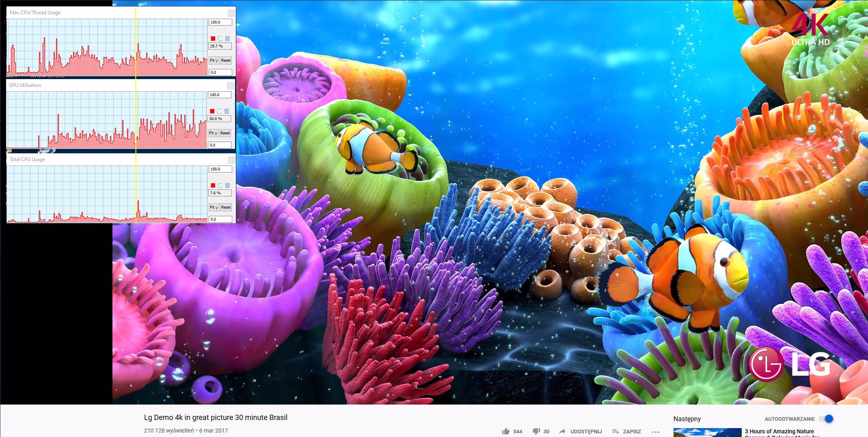868x437 pixels.
Task: Dislike the video with thumbs down
Action: coord(536,431)
